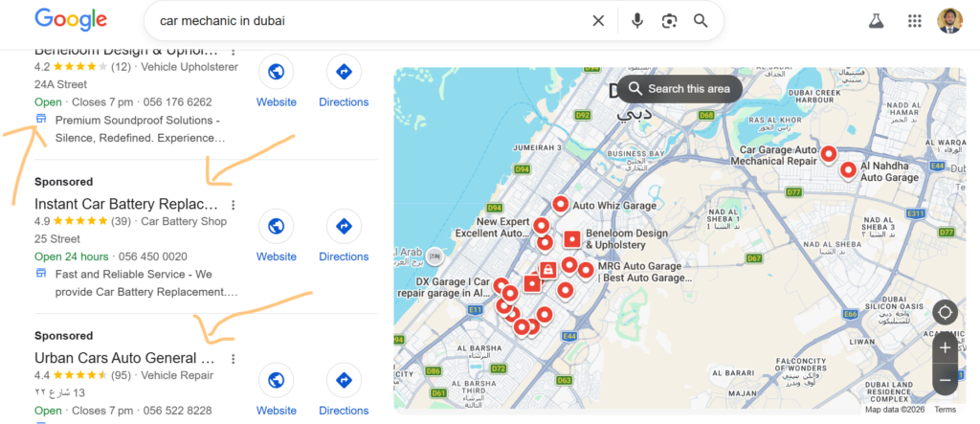Select the Al Nahdha Auto Garage map pin
This screenshot has width=980, height=424.
point(848,170)
